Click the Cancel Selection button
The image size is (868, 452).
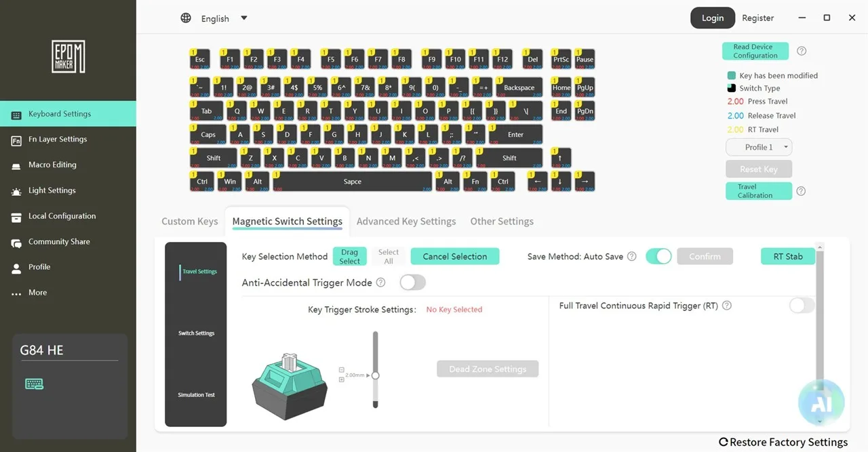point(455,256)
